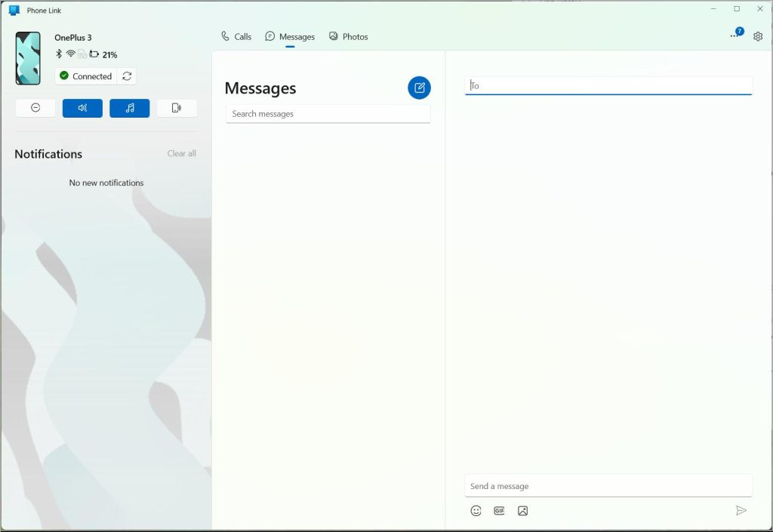Open the emoji picker in the message bar

(x=476, y=510)
